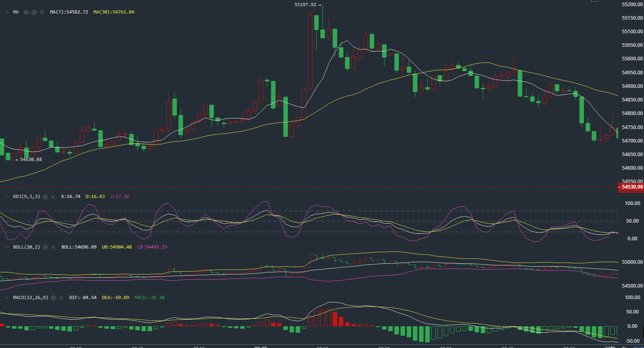Open KDJ indicator settings icon
This screenshot has height=348, width=644.
[x=45, y=197]
